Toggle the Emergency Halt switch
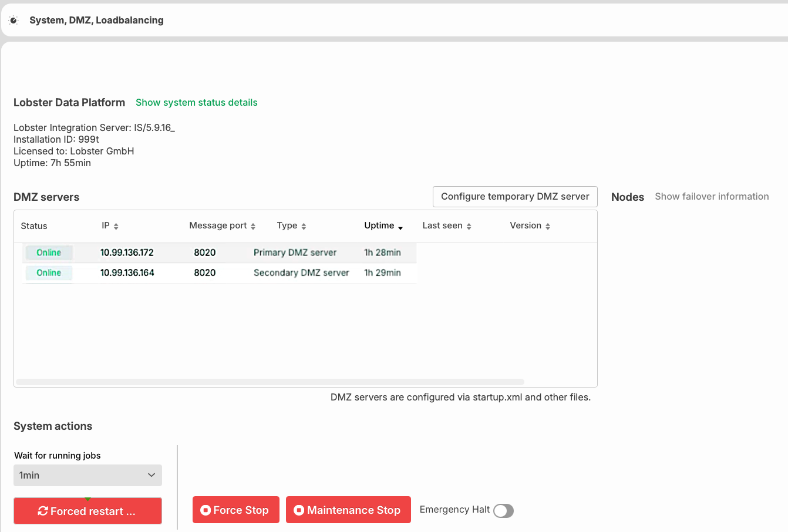Image resolution: width=788 pixels, height=532 pixels. click(x=503, y=511)
